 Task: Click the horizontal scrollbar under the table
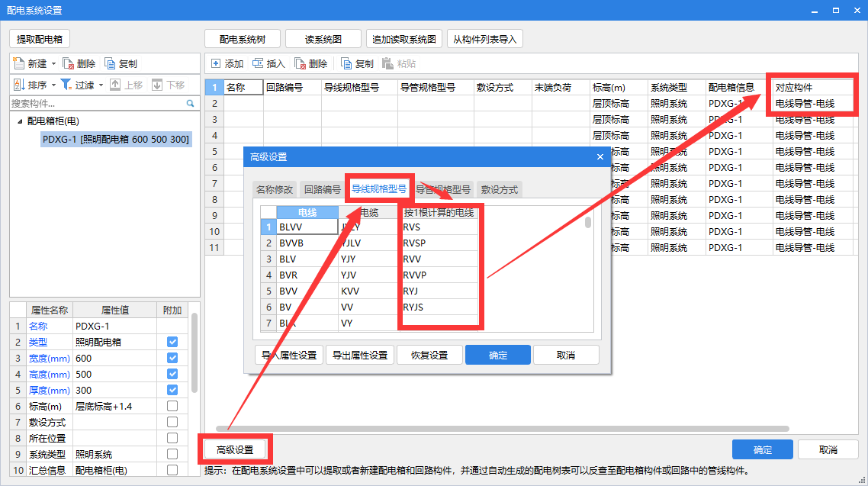click(458, 429)
